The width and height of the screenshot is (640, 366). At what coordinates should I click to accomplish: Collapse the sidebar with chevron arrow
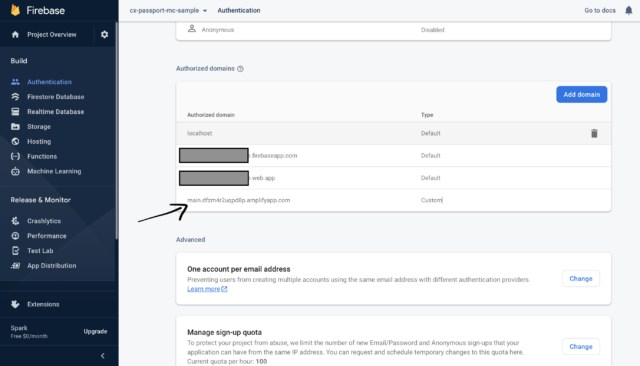102,356
